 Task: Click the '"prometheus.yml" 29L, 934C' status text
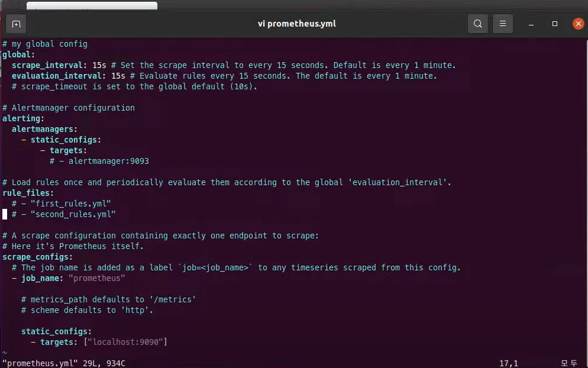64,363
